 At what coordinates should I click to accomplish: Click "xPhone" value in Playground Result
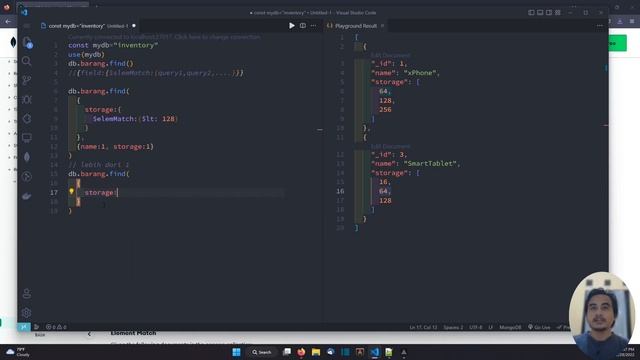(x=420, y=73)
